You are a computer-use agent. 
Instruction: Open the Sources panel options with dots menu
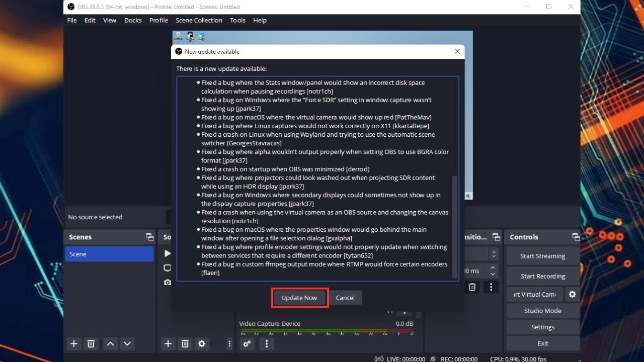tap(229, 343)
